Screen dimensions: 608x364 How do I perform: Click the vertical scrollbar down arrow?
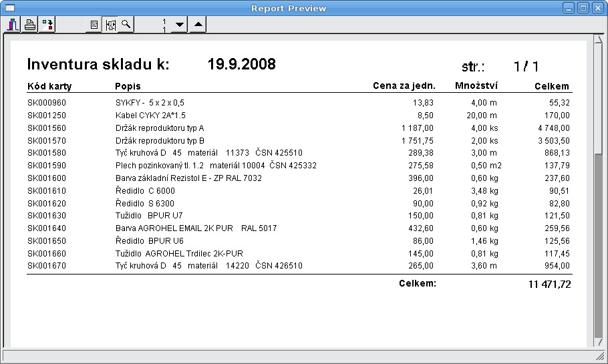point(598,343)
